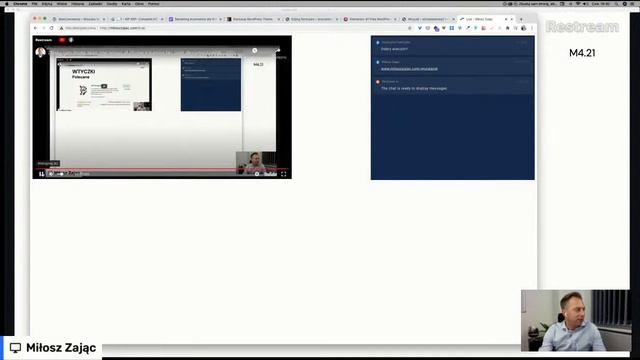Open the Apple menu
This screenshot has height=360, width=640.
[7, 4]
